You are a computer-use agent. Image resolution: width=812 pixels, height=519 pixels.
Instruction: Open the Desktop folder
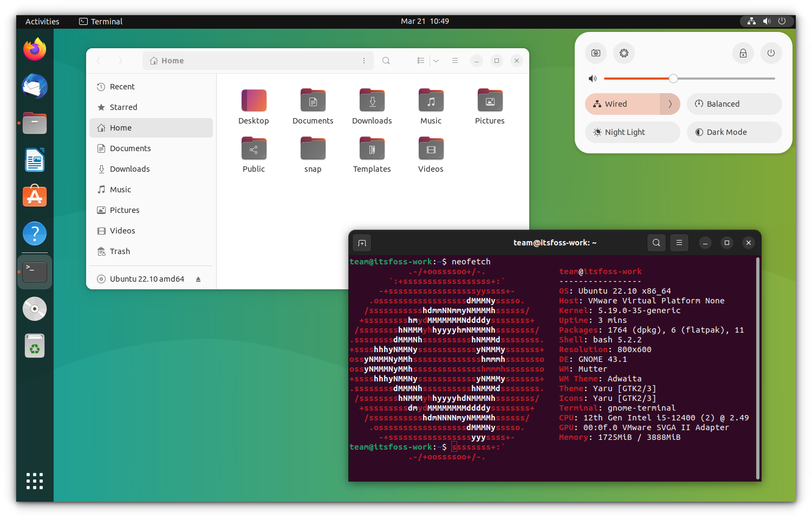click(x=254, y=107)
